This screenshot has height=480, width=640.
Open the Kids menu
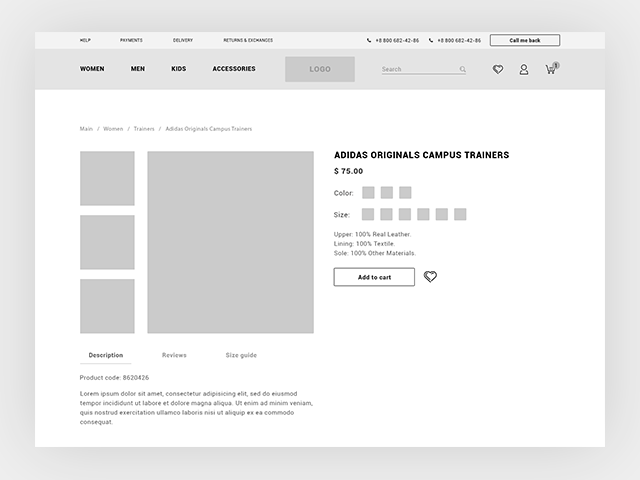179,69
